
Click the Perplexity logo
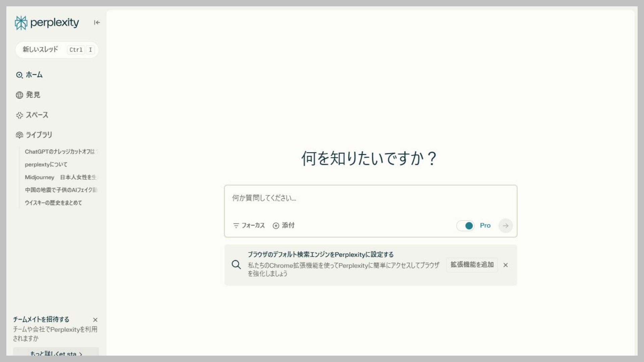click(47, 23)
